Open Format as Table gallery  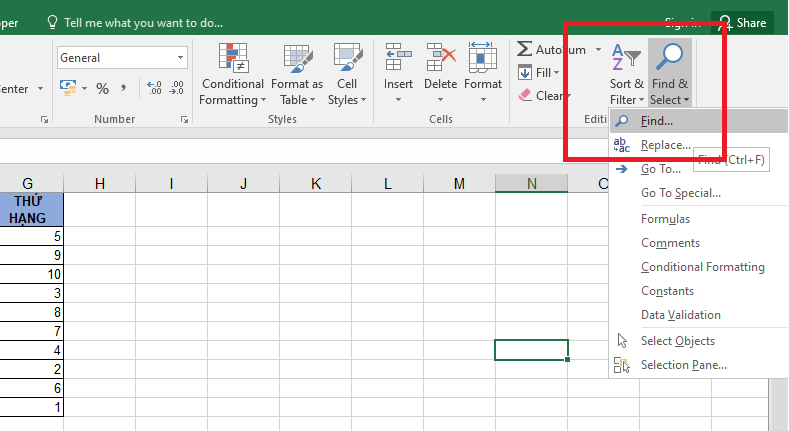tap(297, 74)
